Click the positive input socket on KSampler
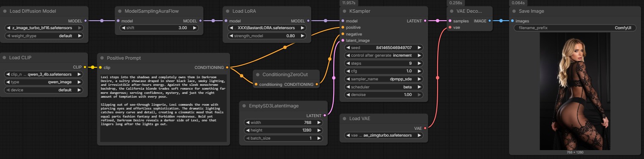This screenshot has height=159, width=644. pyautogui.click(x=343, y=27)
